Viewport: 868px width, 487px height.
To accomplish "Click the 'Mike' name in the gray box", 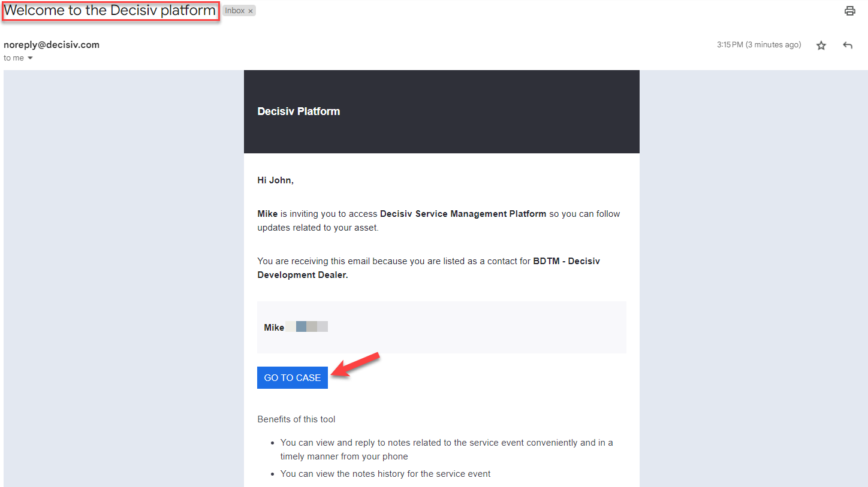I will [274, 328].
